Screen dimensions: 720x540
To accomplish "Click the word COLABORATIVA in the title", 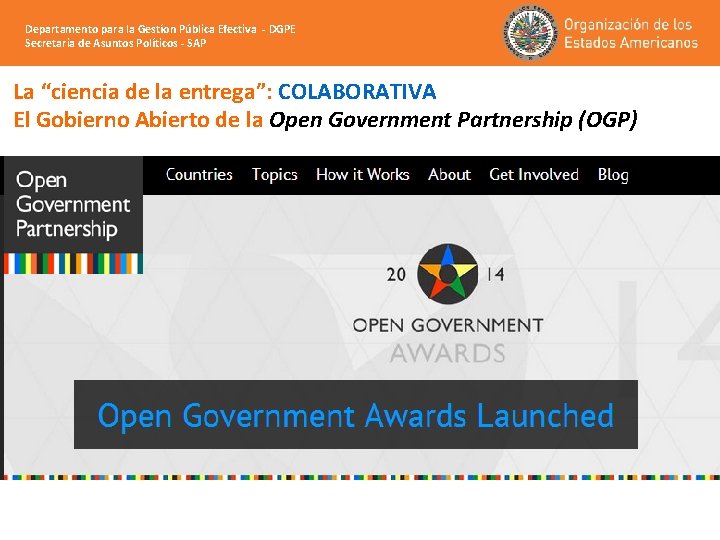I will pos(357,91).
